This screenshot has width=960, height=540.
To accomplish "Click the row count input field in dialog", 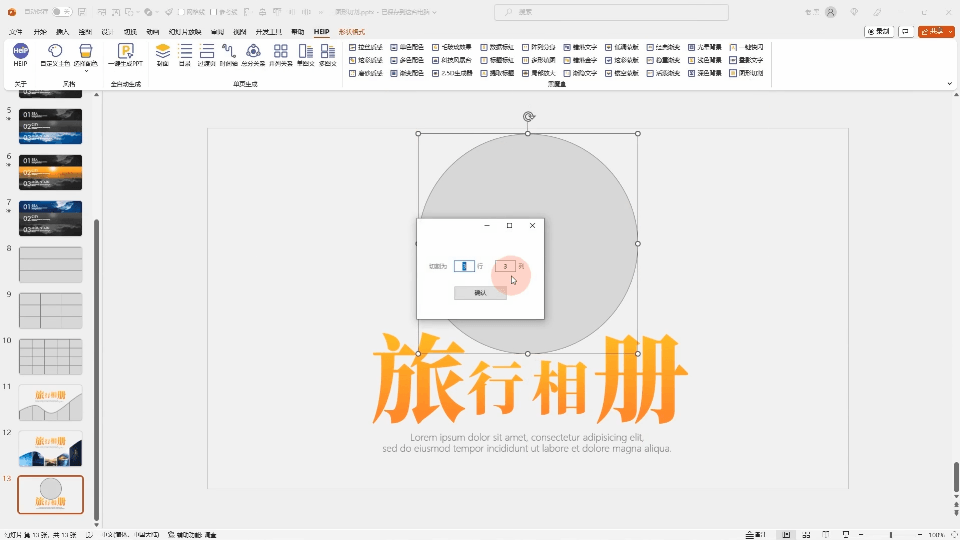I will click(464, 266).
